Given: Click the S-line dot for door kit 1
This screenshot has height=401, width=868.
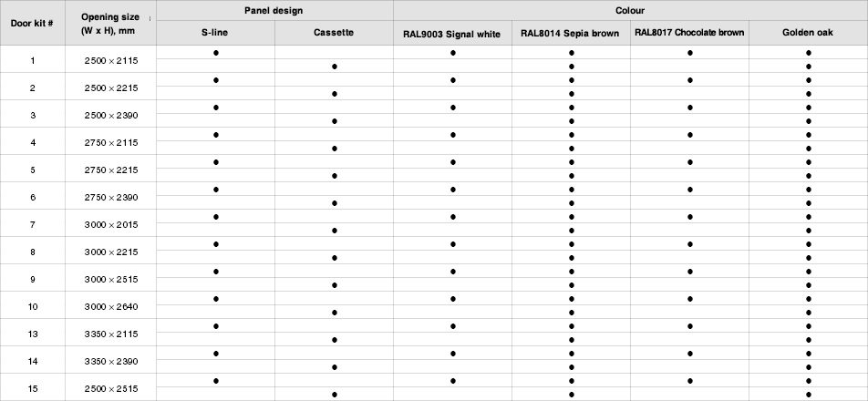Looking at the screenshot, I should (216, 53).
